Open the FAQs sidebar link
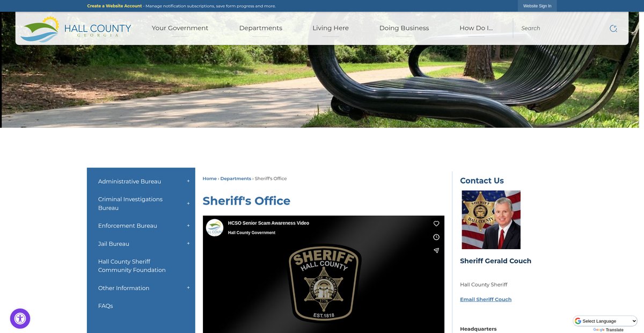Viewport: 644px width, 333px height. point(106,306)
